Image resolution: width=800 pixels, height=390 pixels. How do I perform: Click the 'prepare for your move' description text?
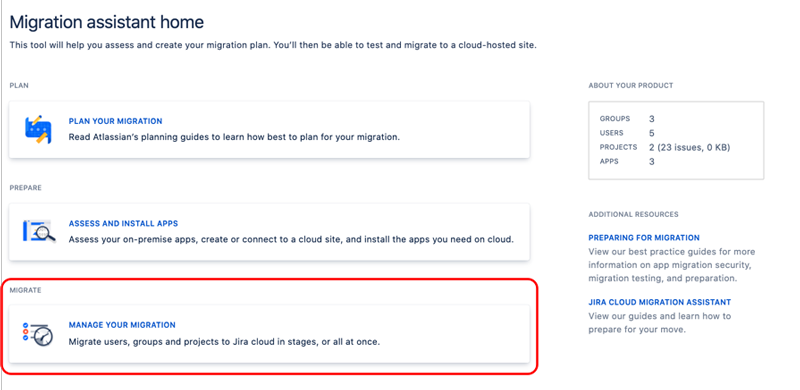coord(660,323)
